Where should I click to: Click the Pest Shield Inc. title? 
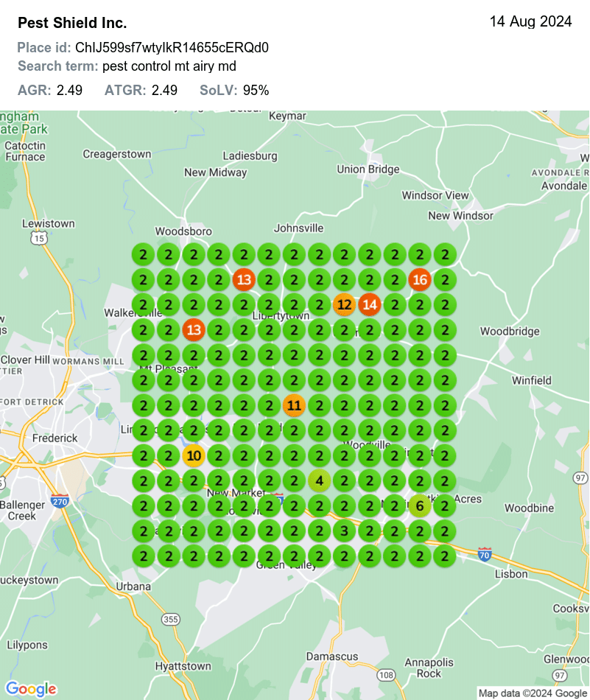pos(72,23)
